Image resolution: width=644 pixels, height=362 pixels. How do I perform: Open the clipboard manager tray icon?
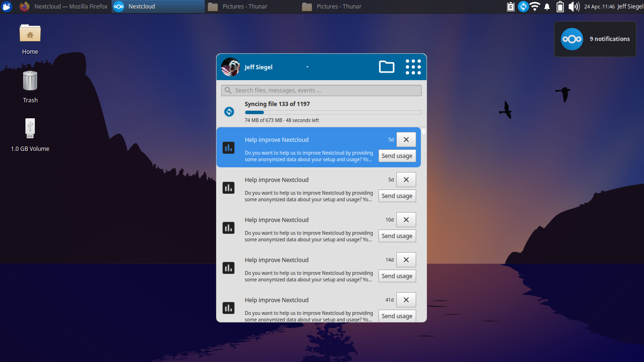[x=511, y=7]
